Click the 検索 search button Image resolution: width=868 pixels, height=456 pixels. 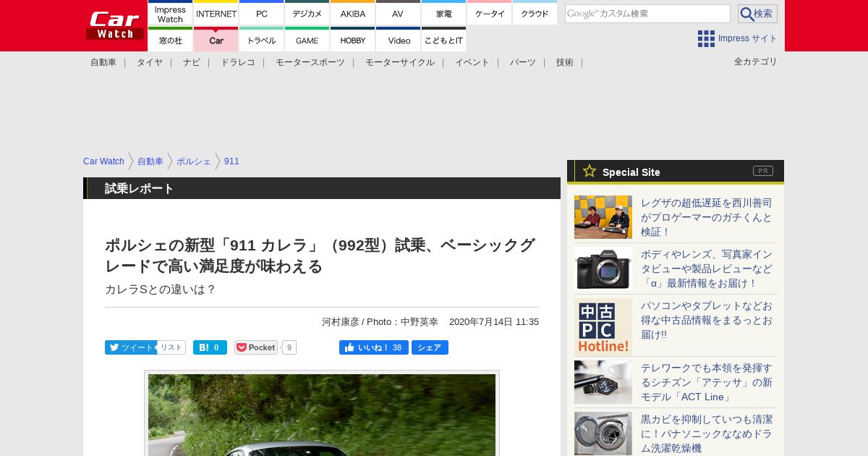(x=757, y=14)
